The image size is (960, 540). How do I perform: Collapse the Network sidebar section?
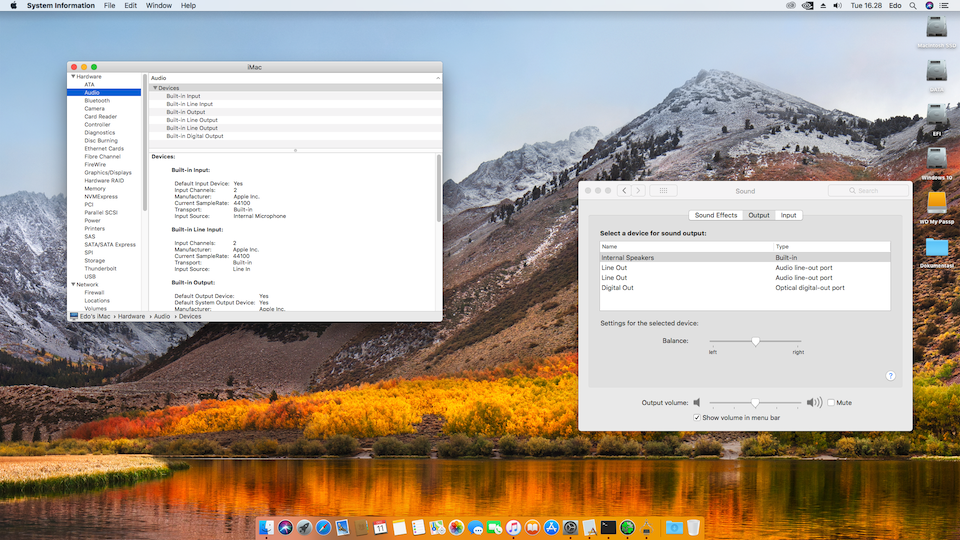(72, 285)
